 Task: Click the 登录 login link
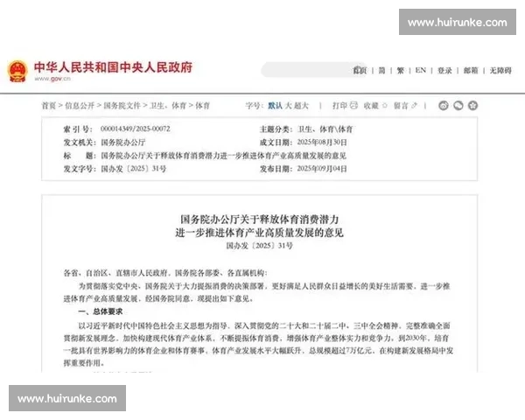(444, 70)
